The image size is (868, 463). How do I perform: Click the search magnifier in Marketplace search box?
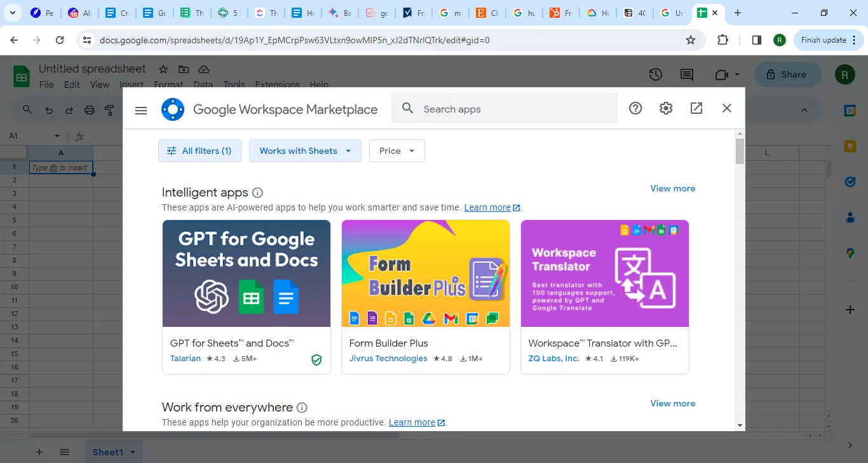pos(408,108)
